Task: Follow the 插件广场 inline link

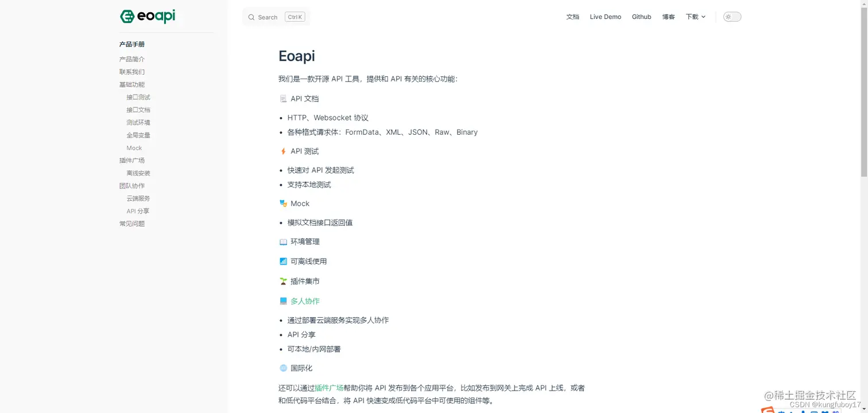Action: 329,388
